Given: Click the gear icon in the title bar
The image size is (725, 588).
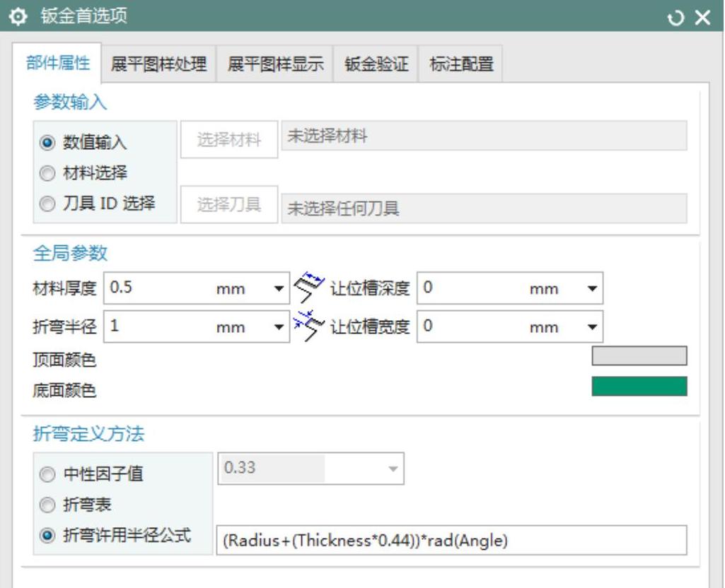Looking at the screenshot, I should [18, 17].
